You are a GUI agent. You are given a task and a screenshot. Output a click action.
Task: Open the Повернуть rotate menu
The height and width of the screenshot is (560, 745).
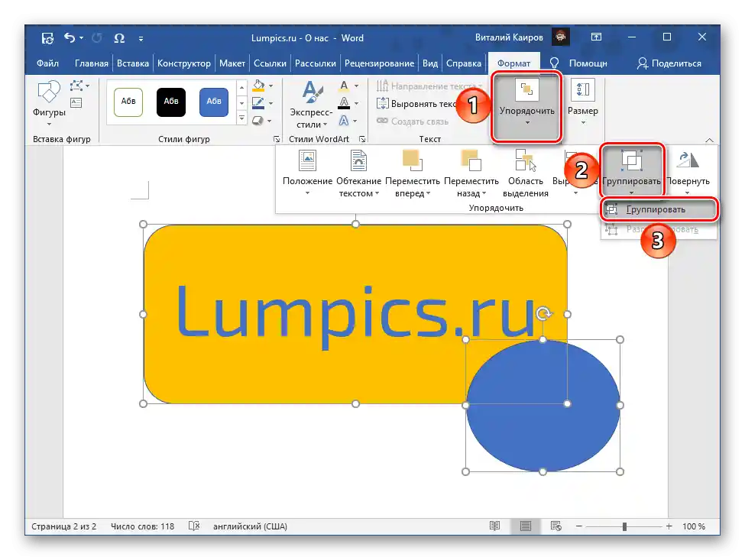688,173
